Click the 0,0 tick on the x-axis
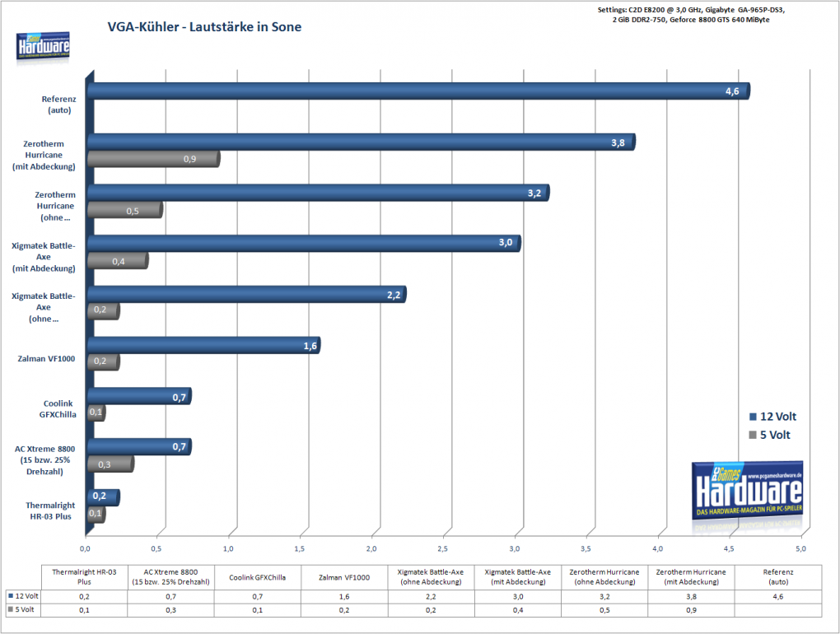The height and width of the screenshot is (634, 840). click(x=85, y=549)
